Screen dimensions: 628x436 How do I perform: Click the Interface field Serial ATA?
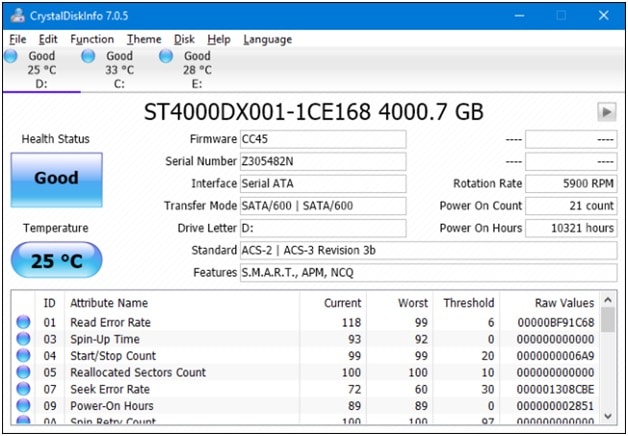(323, 183)
